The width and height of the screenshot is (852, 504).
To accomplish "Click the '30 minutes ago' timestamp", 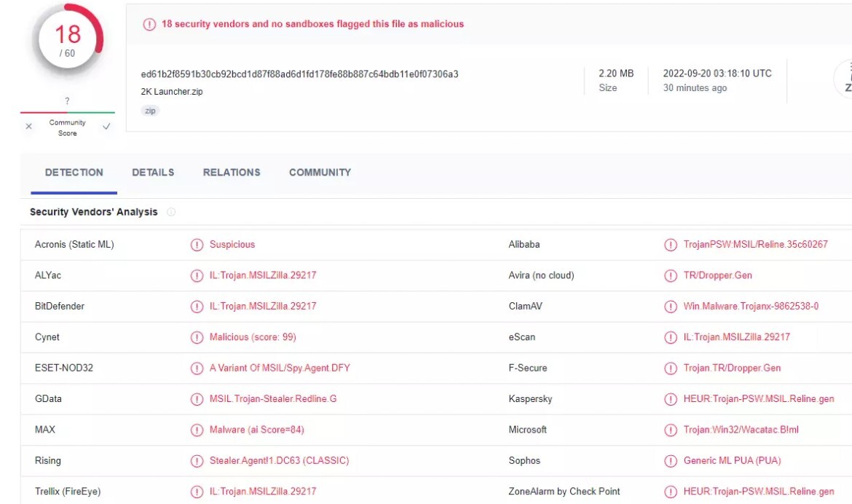I will click(695, 88).
